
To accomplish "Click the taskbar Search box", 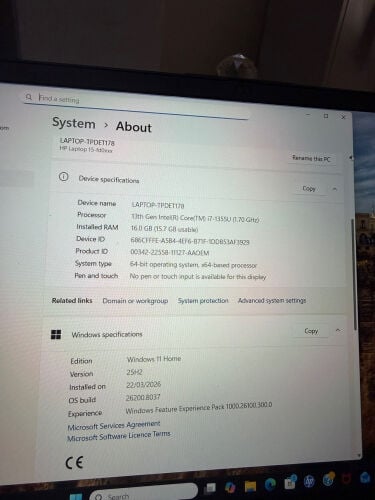I will [143, 493].
